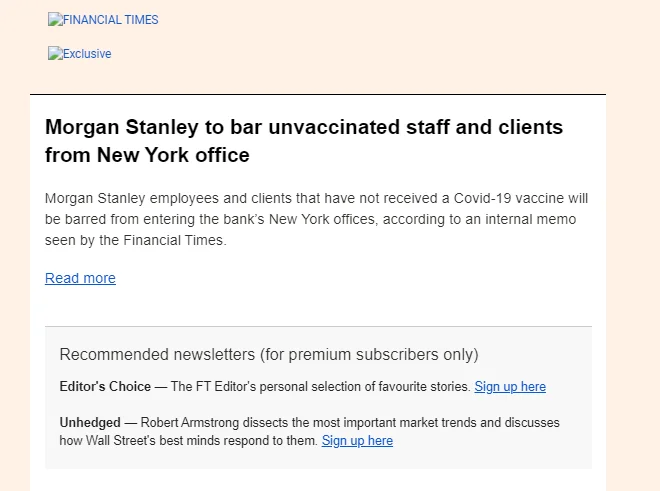Click the bold Unhedged label
The image size is (660, 491).
pyautogui.click(x=90, y=422)
